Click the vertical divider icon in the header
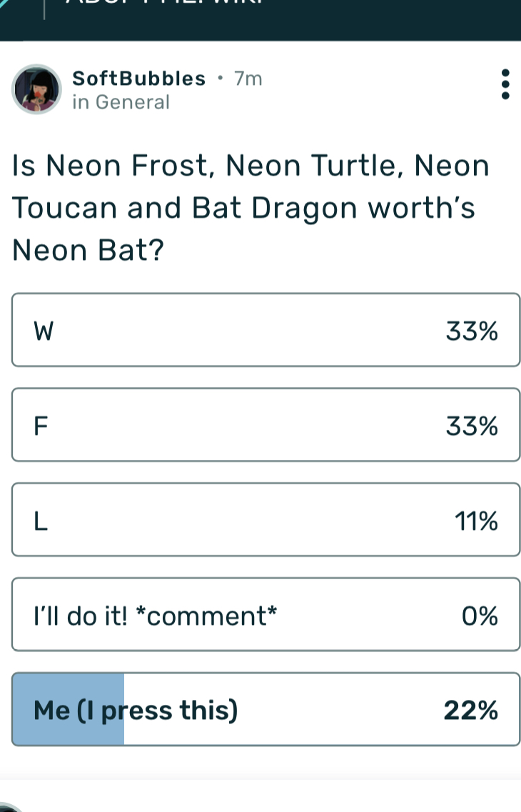 click(45, 9)
